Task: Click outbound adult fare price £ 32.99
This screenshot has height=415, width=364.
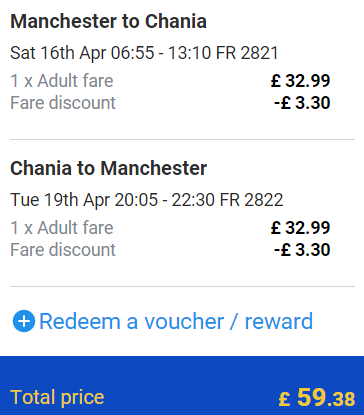Action: 300,81
